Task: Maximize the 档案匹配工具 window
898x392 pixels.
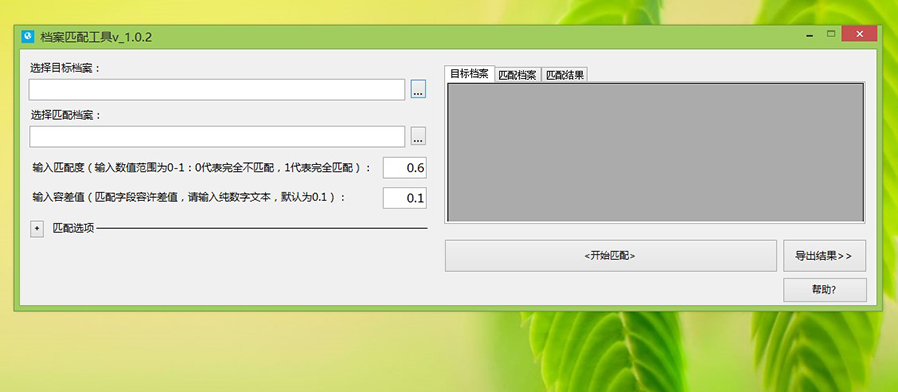Action: coord(831,34)
